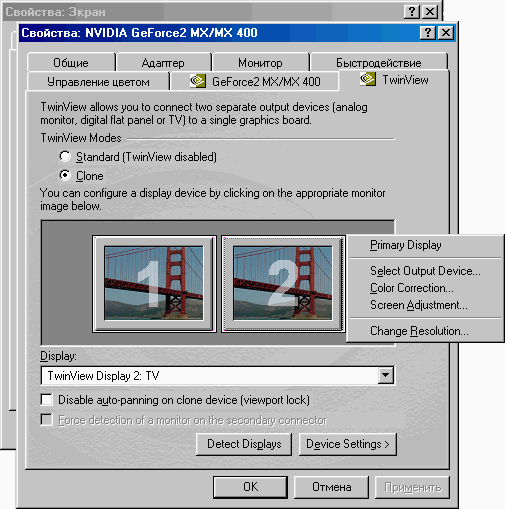This screenshot has height=509, width=505.
Task: Click help button in Свойства: Экран window
Action: pyautogui.click(x=412, y=12)
